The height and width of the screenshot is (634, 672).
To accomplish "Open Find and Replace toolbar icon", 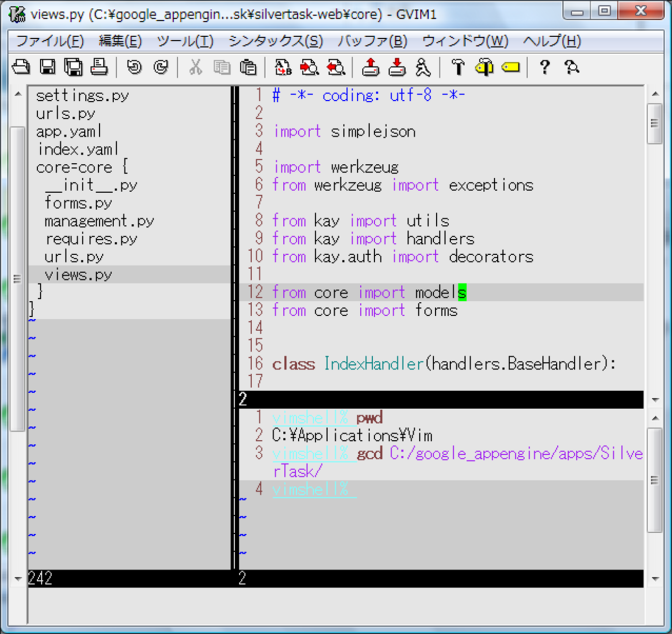I will pyautogui.click(x=283, y=67).
